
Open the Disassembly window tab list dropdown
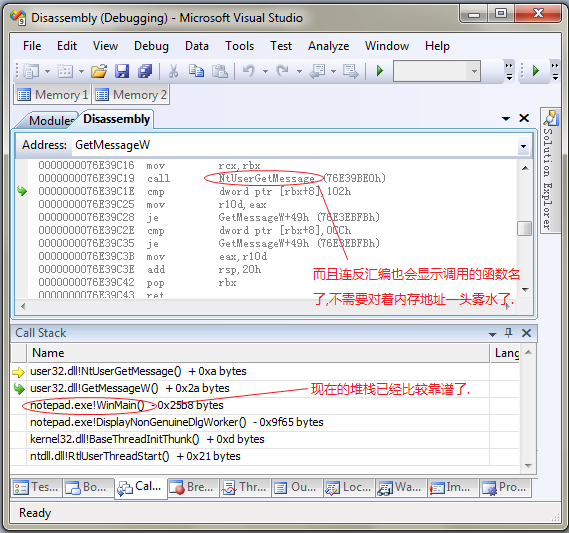pyautogui.click(x=506, y=118)
